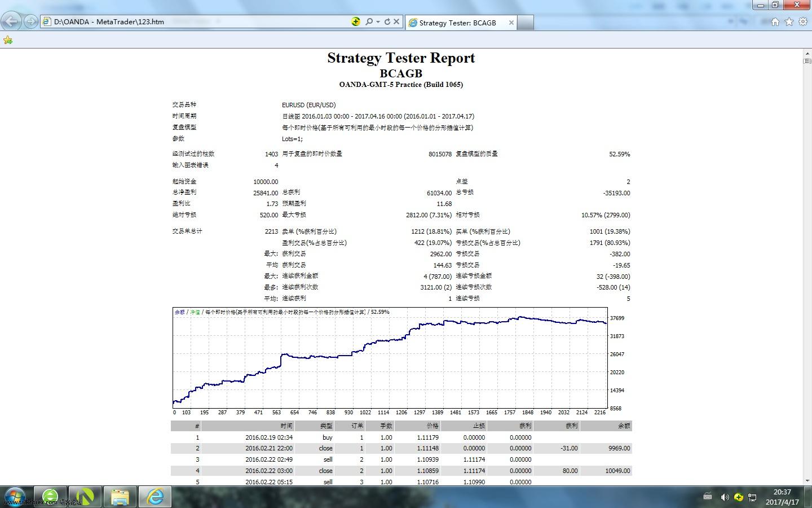Click the balance cell '10049.00'
The height and width of the screenshot is (508, 812).
(x=617, y=471)
